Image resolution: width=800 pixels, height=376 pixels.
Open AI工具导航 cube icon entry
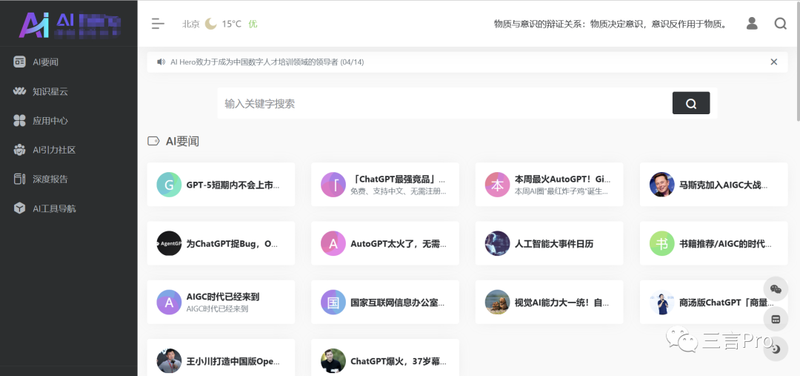[19, 208]
